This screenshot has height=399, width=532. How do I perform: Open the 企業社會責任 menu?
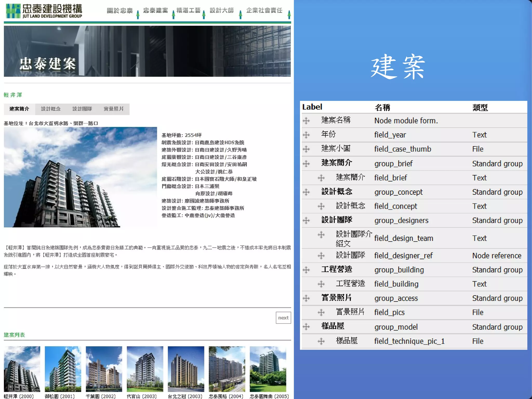tap(264, 10)
